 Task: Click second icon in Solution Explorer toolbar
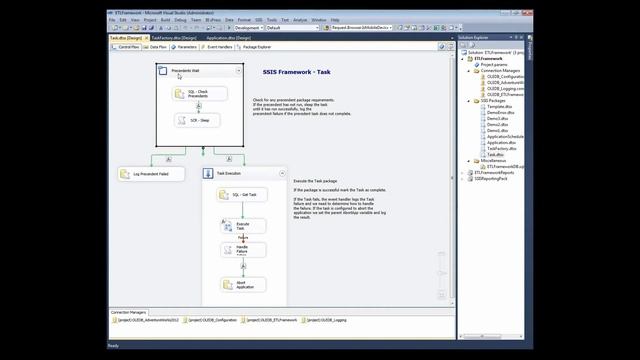(x=473, y=45)
